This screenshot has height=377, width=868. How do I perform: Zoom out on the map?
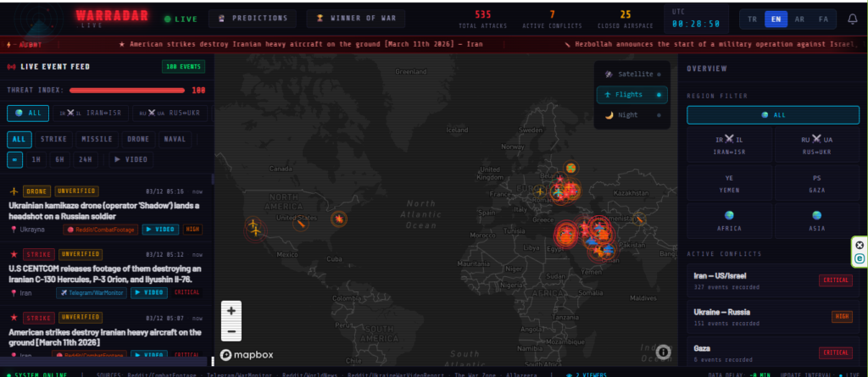[x=232, y=330]
